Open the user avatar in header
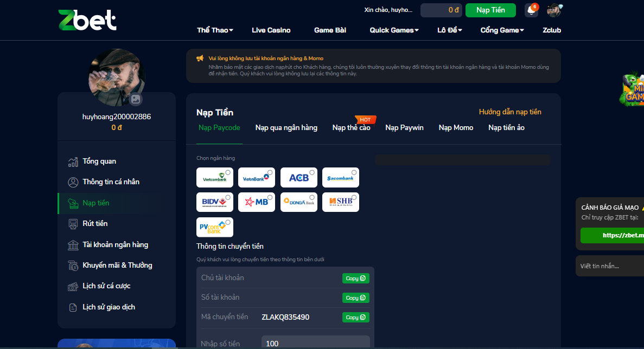This screenshot has height=349, width=644. [x=554, y=10]
